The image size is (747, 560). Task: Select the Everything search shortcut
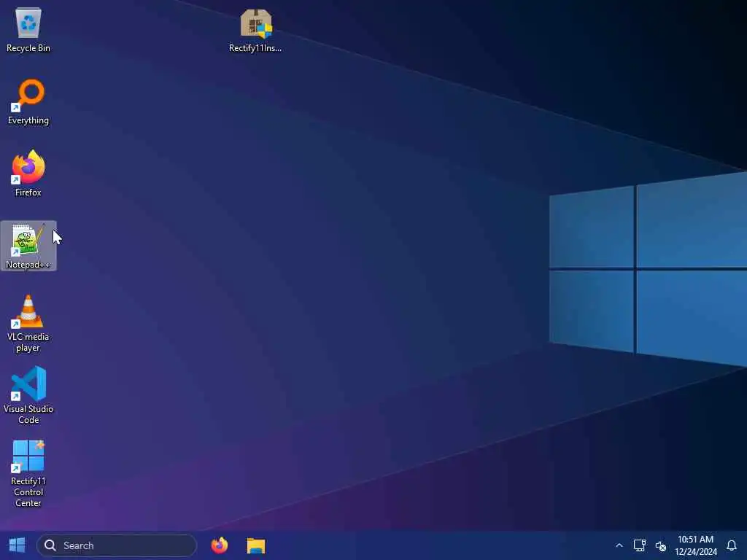tap(28, 102)
